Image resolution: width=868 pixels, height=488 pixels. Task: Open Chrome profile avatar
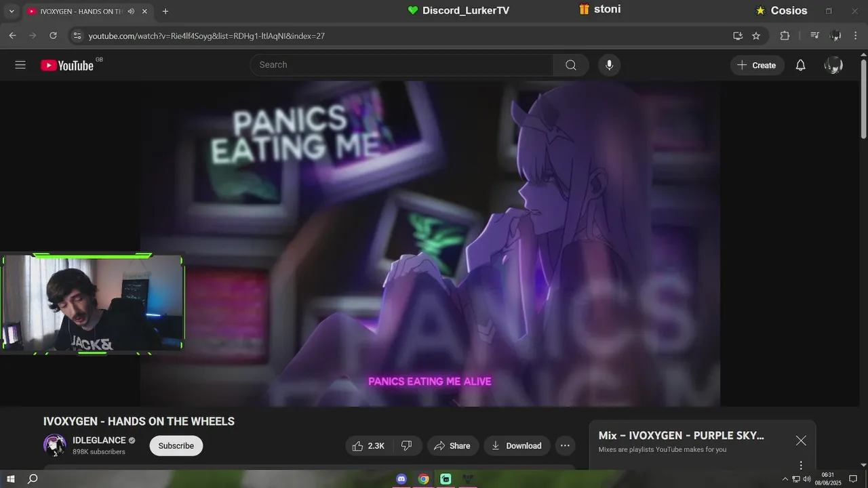click(x=835, y=35)
